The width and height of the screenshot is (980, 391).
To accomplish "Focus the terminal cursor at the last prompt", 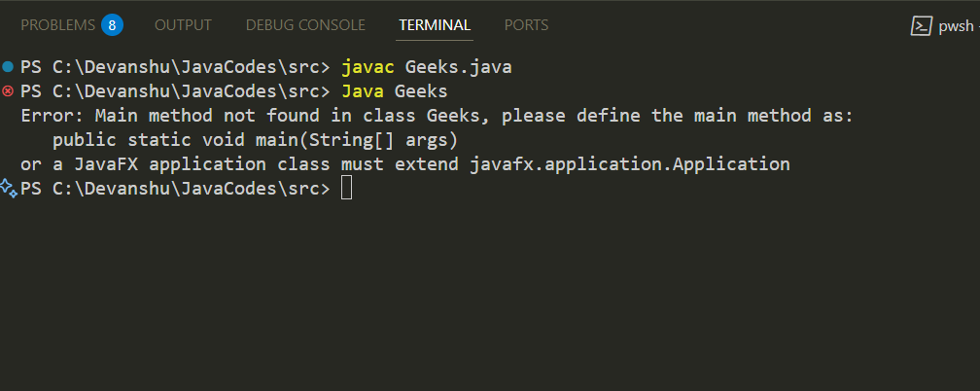I will coord(347,188).
